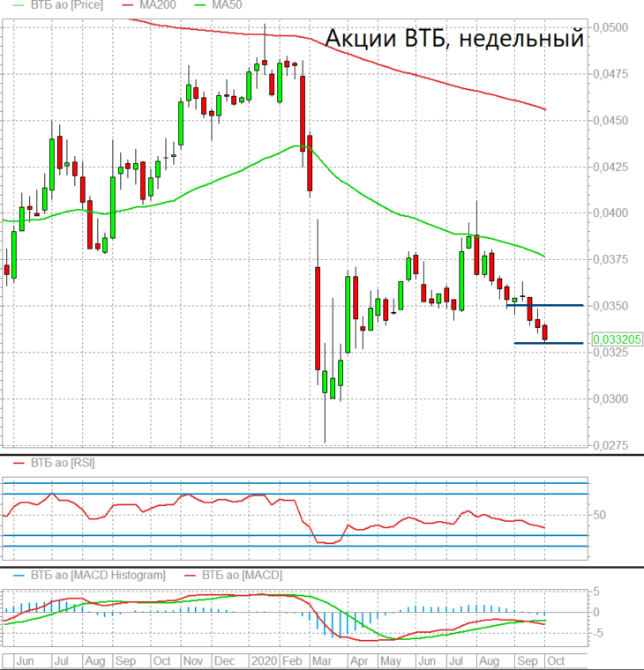644x670 pixels.
Task: Click the 0,0325 price axis value
Action: tap(610, 353)
